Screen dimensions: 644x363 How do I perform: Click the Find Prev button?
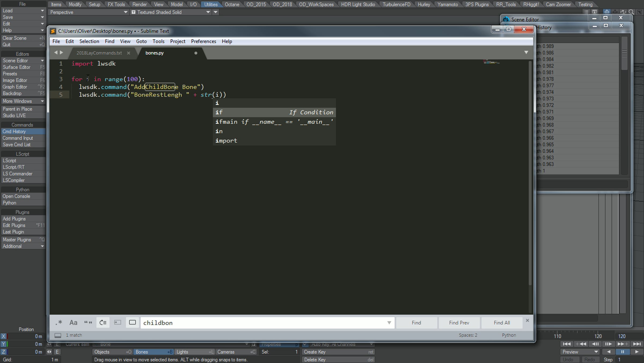[459, 323]
